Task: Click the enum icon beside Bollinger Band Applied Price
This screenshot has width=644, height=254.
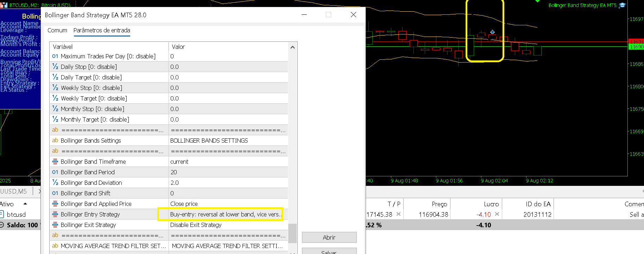Action: (55, 204)
